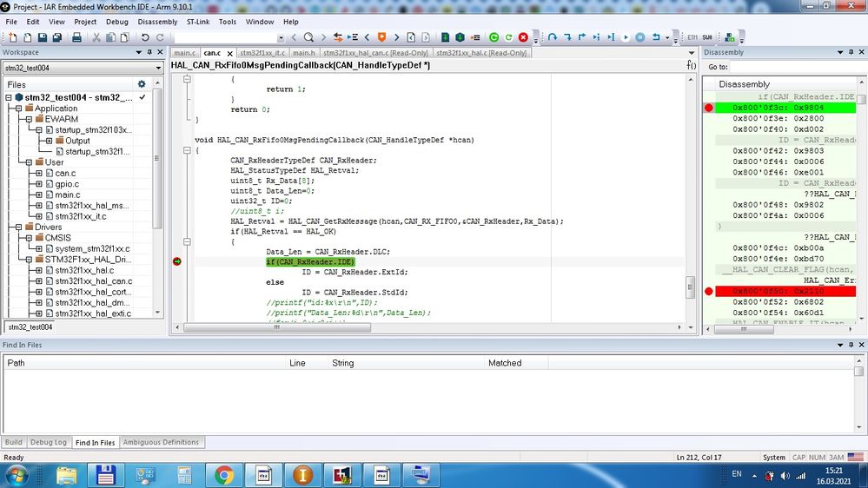
Task: Switch to the stm32f1xx_it.c editor tab
Action: (x=263, y=53)
